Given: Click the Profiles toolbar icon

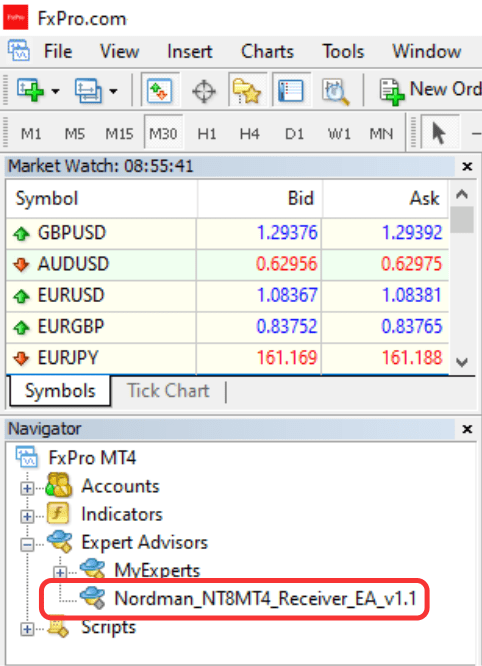Looking at the screenshot, I should click(x=88, y=90).
